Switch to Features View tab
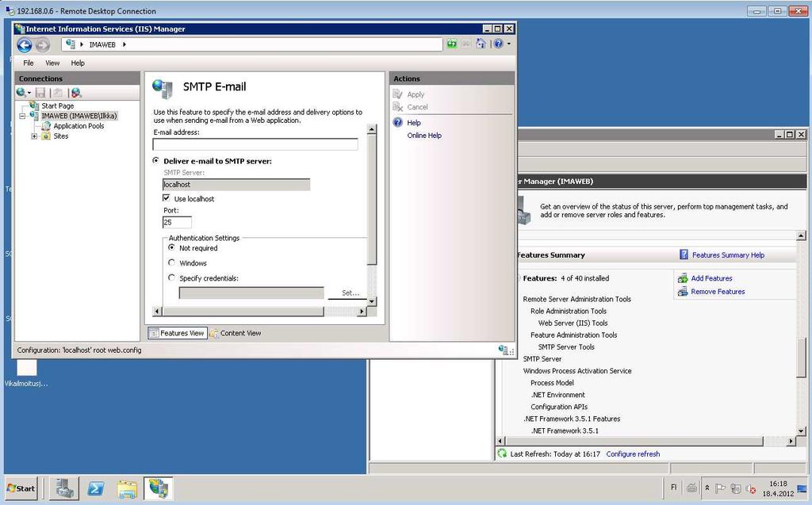This screenshot has height=505, width=812. coord(177,333)
